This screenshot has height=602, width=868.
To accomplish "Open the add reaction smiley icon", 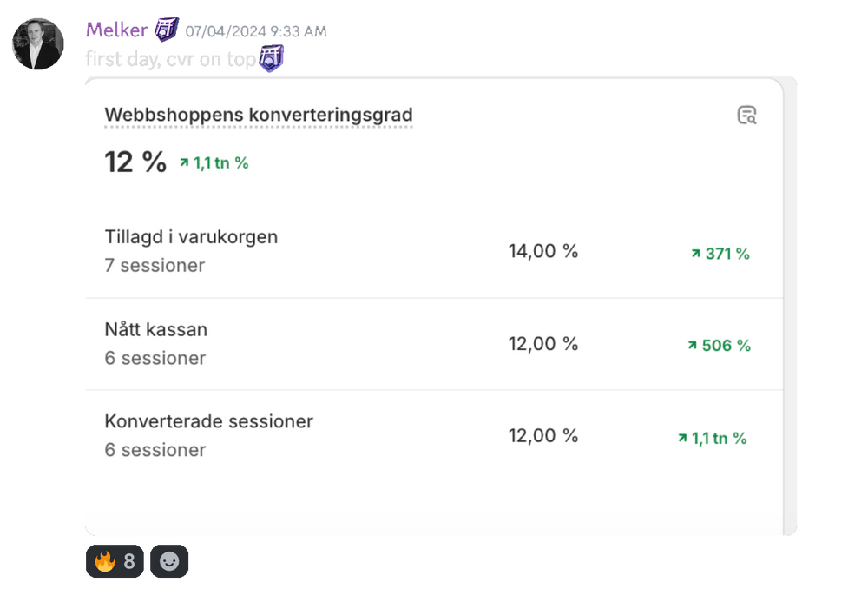I will (169, 561).
